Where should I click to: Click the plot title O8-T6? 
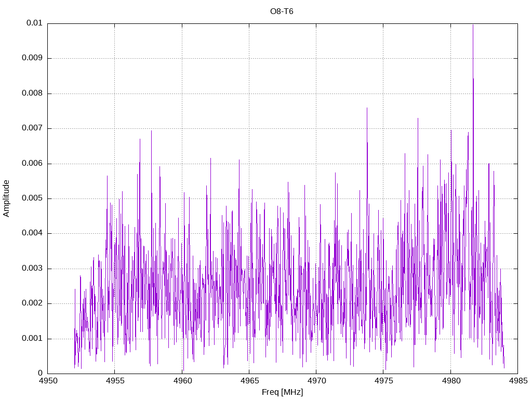[282, 11]
